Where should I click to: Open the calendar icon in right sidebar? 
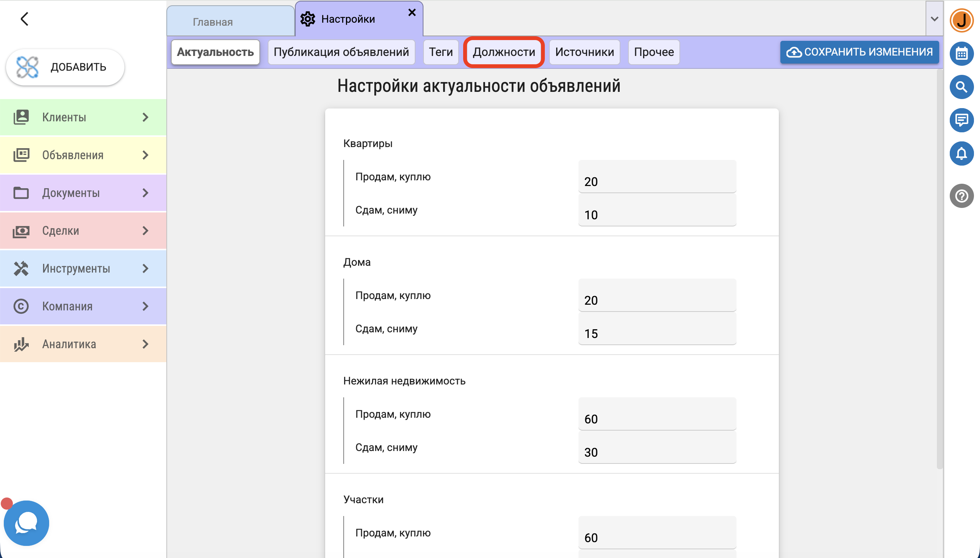961,54
